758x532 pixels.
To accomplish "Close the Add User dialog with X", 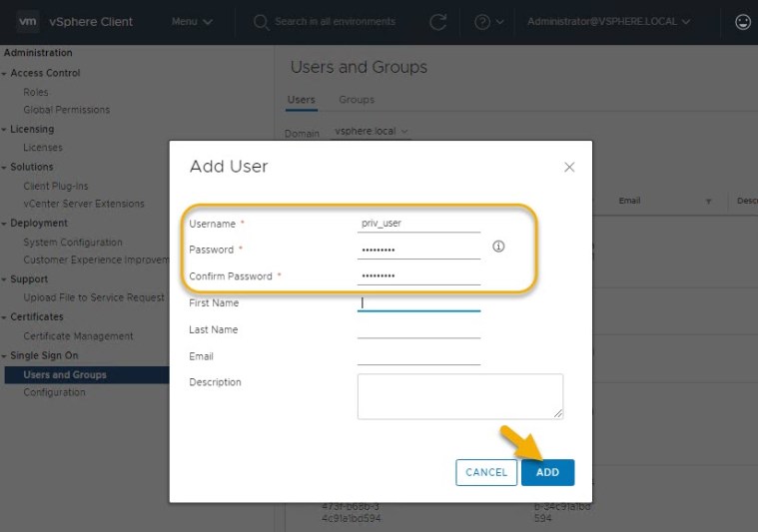I will (569, 167).
